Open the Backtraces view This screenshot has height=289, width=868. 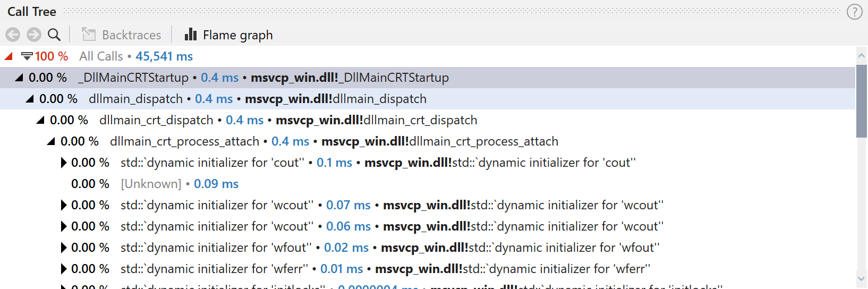121,35
